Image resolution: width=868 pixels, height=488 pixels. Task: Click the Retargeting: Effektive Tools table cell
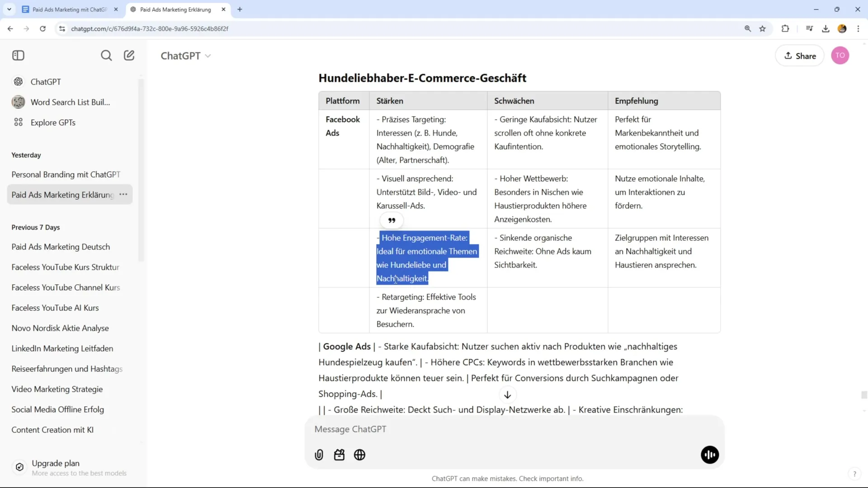428,310
